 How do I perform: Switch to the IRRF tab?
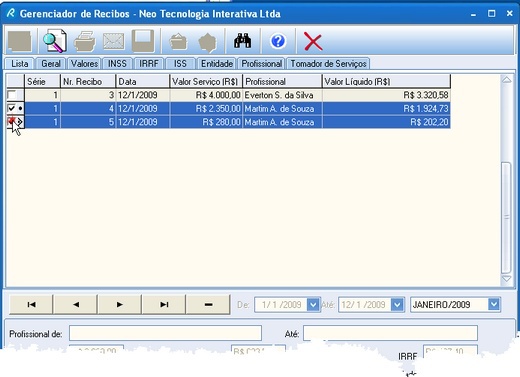point(149,63)
